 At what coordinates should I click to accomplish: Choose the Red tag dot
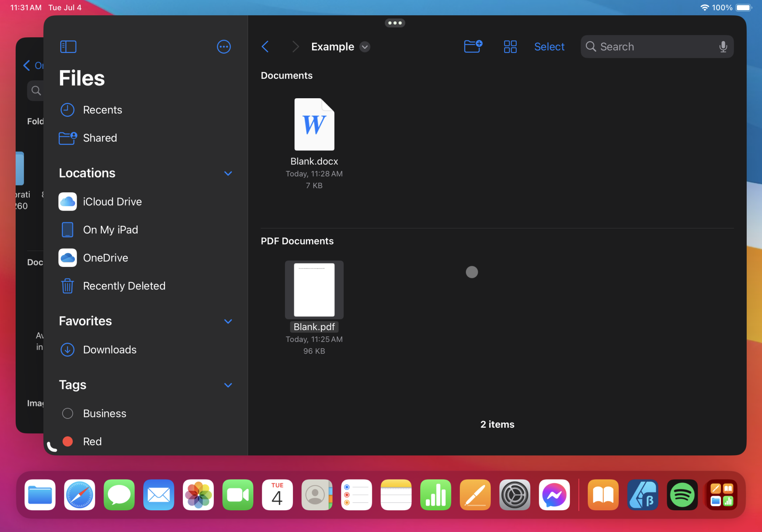pos(67,441)
